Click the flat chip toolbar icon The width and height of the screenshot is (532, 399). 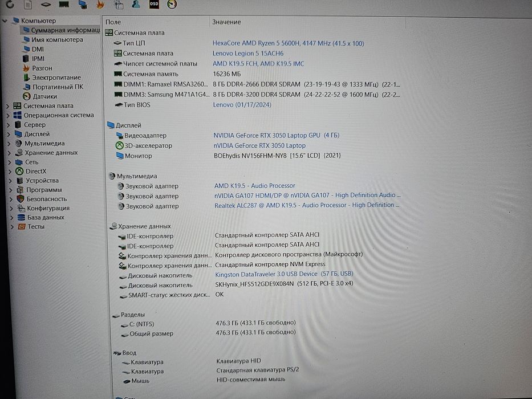pyautogui.click(x=46, y=5)
